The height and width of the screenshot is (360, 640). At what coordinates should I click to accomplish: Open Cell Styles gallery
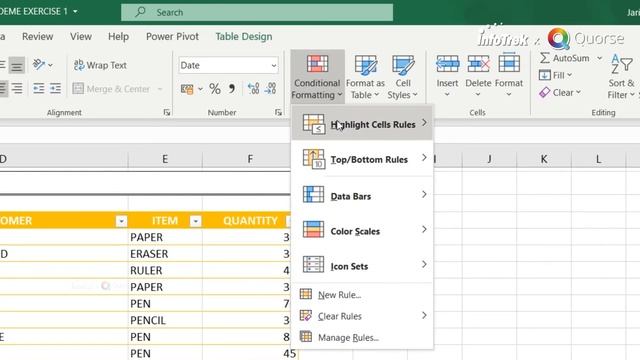402,77
